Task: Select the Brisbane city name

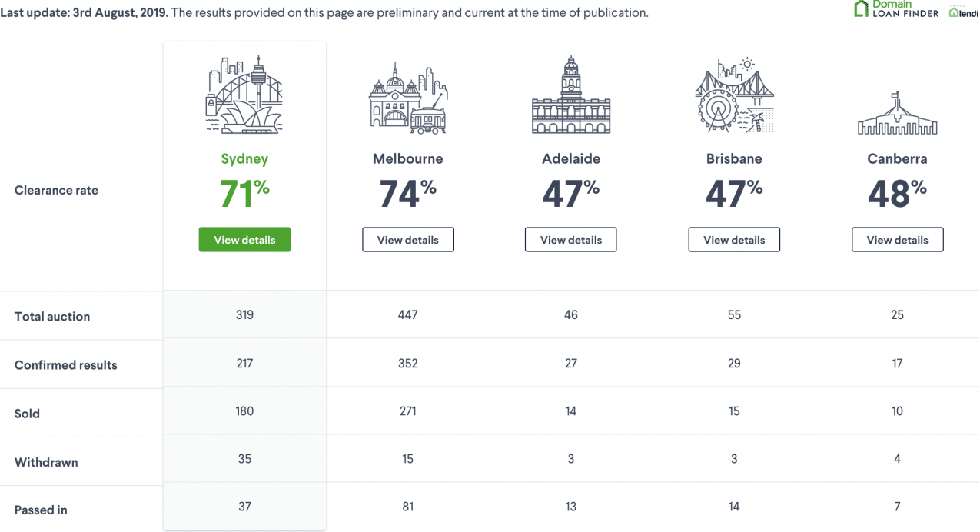Action: 734,159
